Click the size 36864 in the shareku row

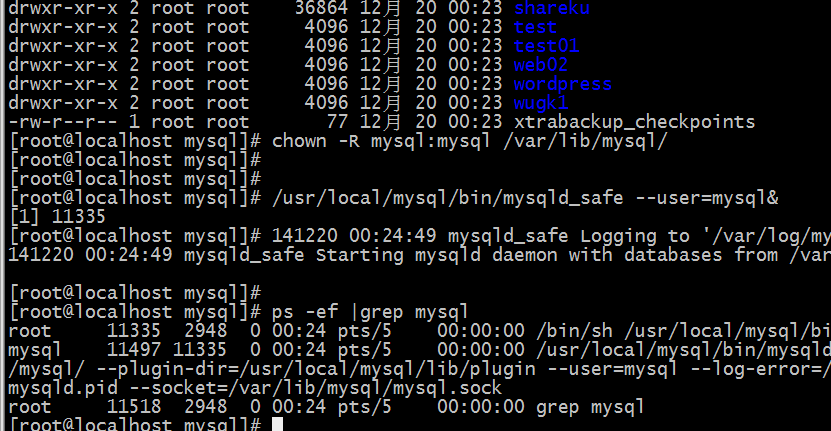tap(322, 8)
